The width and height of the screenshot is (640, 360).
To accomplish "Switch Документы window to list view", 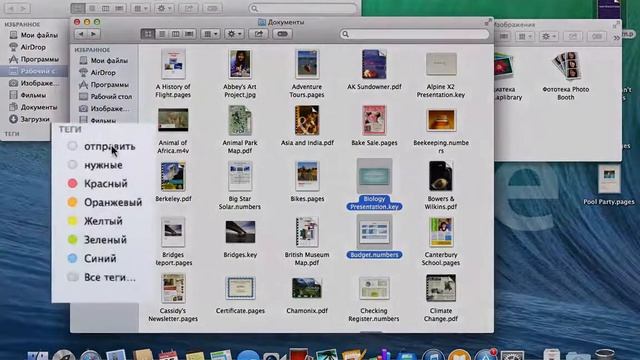I will click(162, 34).
